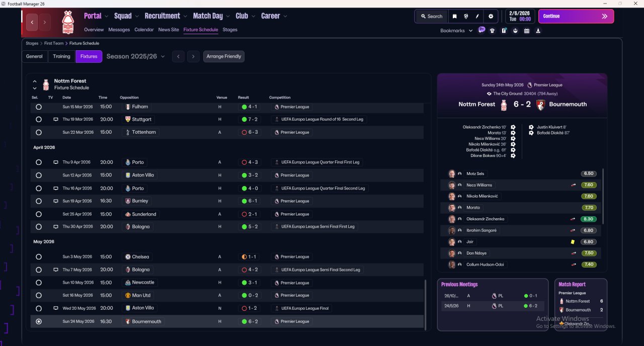Click the pencil edit icon in toolbar

click(477, 16)
